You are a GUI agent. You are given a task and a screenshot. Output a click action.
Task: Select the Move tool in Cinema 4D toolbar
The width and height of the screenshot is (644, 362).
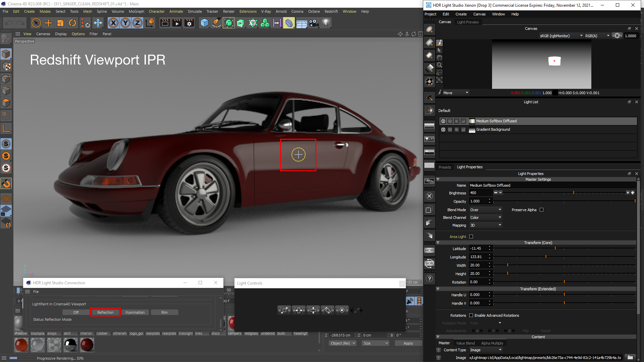pyautogui.click(x=48, y=23)
